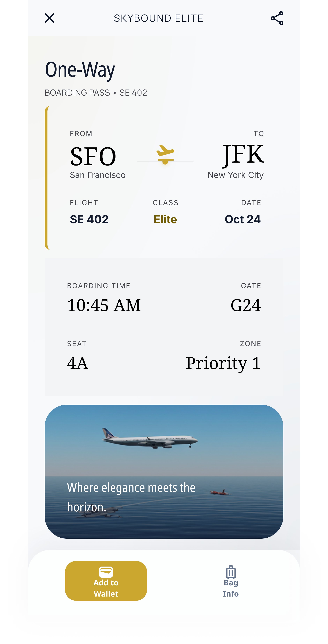Tap the share icon
This screenshot has height=644, width=328.
(277, 18)
